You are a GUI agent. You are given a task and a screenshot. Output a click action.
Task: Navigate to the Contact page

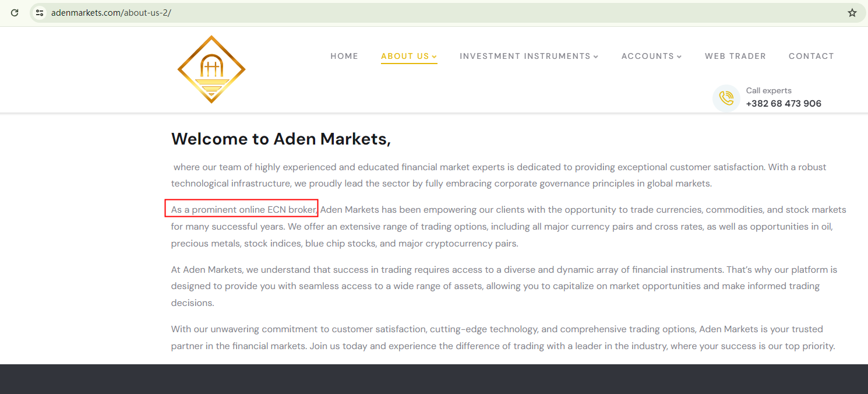[811, 56]
